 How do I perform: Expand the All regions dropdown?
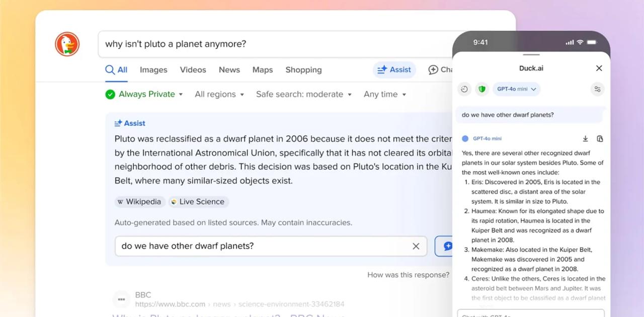click(219, 94)
